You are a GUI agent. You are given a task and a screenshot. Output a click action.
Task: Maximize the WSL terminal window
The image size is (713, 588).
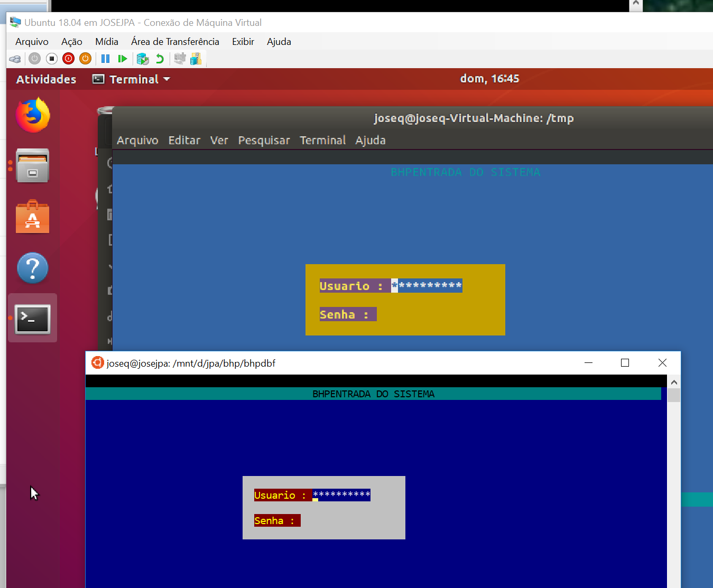625,363
